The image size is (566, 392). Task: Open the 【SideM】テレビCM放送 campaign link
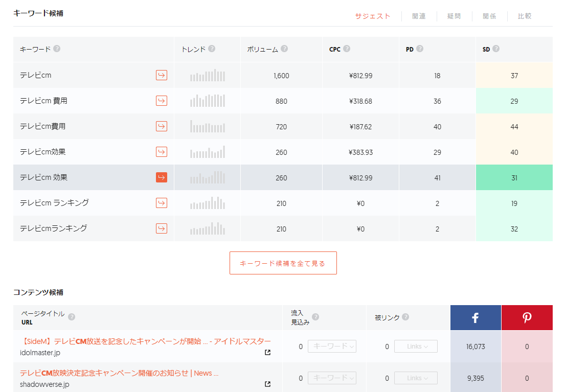click(145, 341)
